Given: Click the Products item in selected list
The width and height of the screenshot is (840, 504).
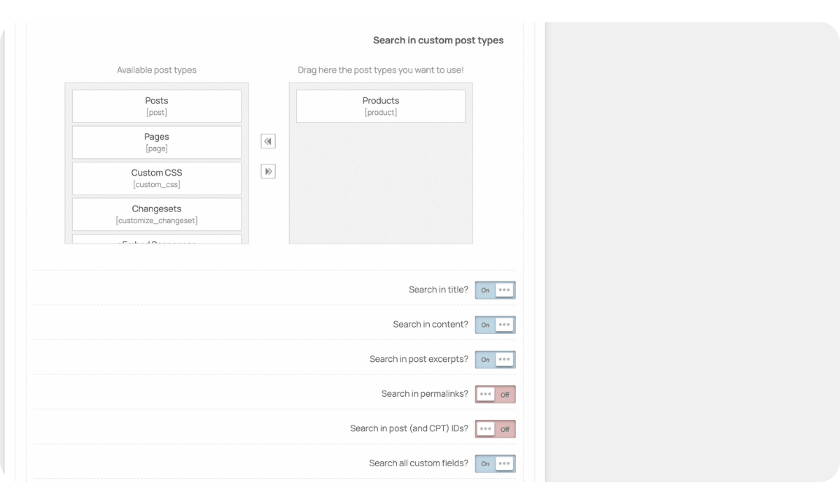Looking at the screenshot, I should point(381,106).
